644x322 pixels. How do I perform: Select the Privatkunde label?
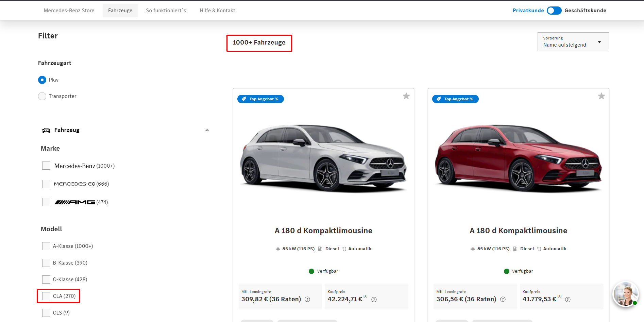(x=528, y=11)
